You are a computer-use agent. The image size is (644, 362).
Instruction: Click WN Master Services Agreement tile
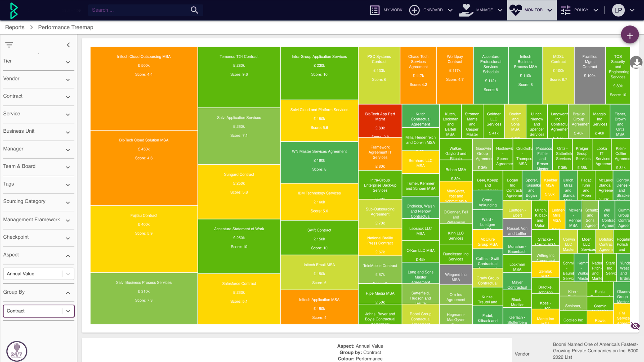pos(319,162)
